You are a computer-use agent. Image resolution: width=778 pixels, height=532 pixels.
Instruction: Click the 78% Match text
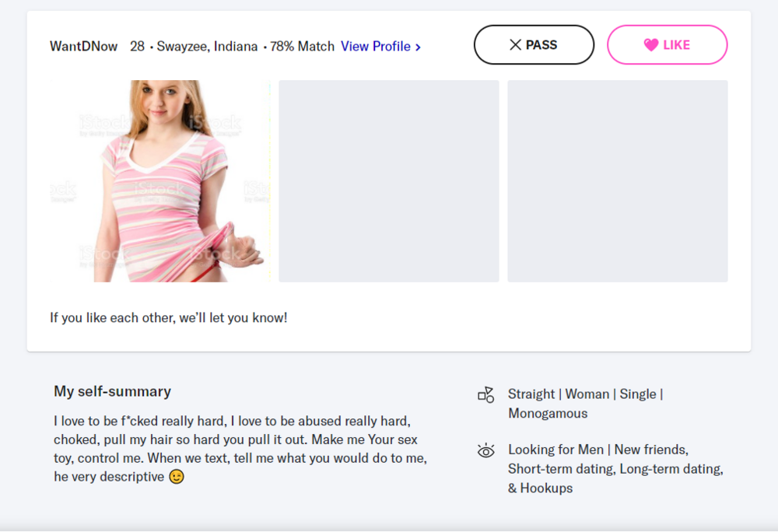pyautogui.click(x=303, y=47)
